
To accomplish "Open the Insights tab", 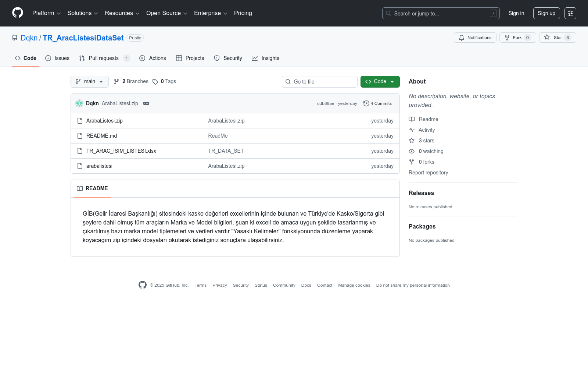I will point(265,58).
